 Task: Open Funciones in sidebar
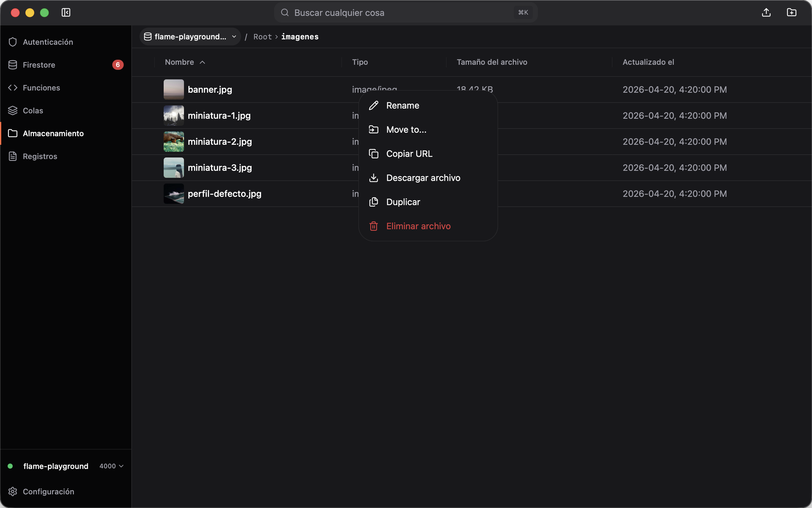click(x=66, y=88)
